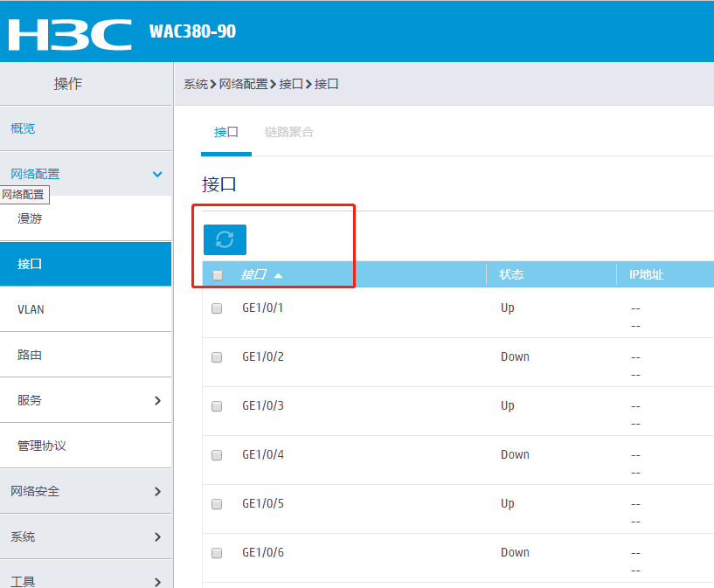Click the refresh interfaces button
The image size is (714, 588).
pyautogui.click(x=225, y=239)
